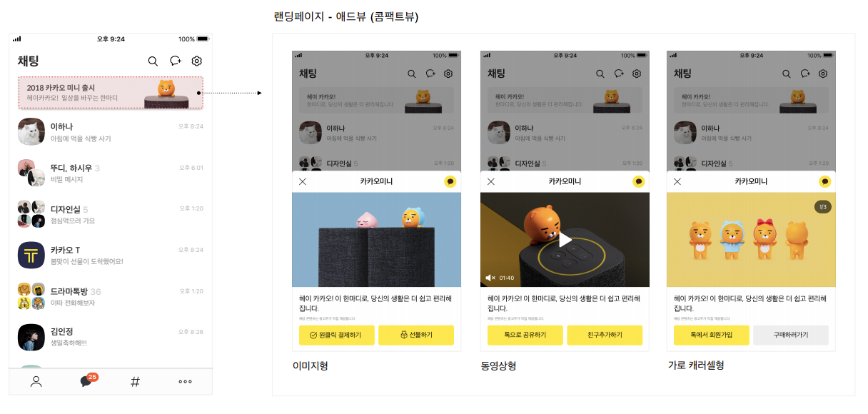Open hashtag tab in bottom bar
868x414 pixels.
[135, 381]
